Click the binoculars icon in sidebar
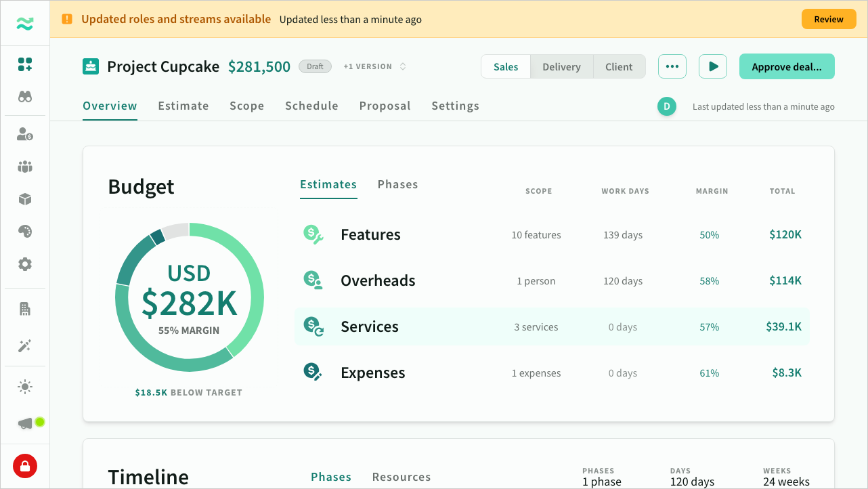This screenshot has width=868, height=489. tap(25, 97)
